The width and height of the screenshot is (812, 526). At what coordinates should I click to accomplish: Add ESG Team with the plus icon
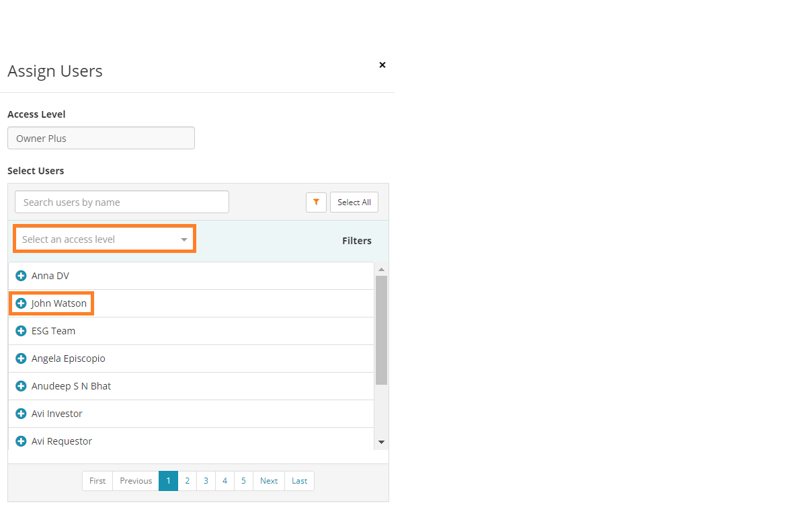tap(21, 331)
